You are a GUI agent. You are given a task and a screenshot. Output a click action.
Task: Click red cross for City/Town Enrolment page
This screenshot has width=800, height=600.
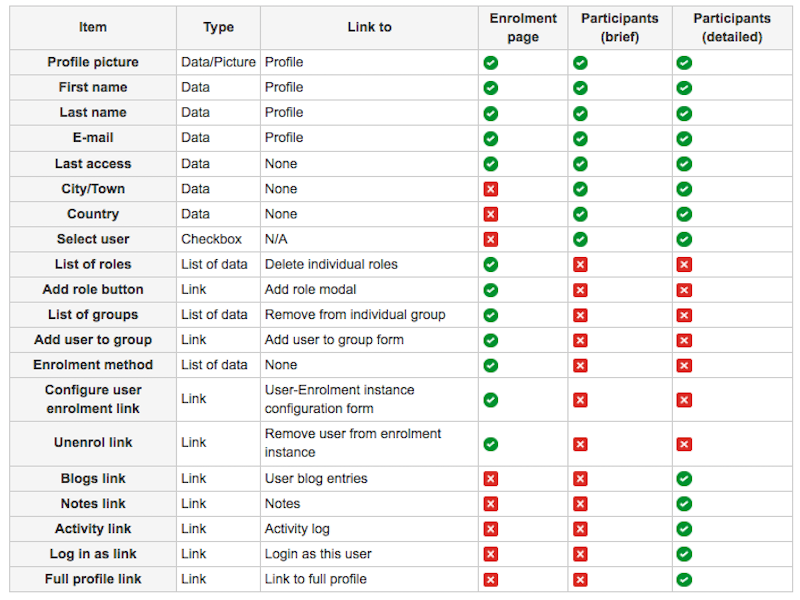(491, 189)
